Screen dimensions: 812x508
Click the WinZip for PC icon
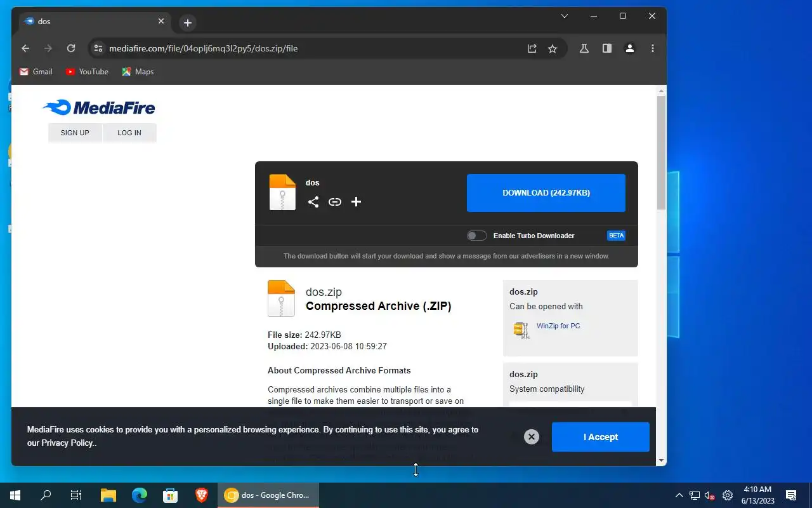click(x=521, y=330)
